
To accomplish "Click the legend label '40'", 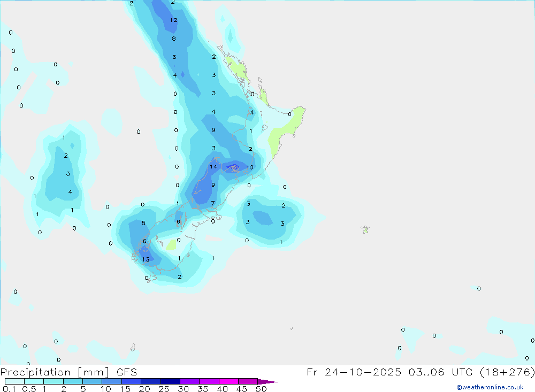I will (222, 389).
